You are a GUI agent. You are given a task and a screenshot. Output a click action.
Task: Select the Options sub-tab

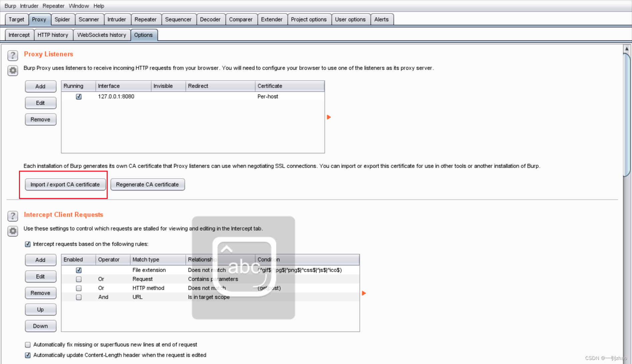pyautogui.click(x=143, y=35)
